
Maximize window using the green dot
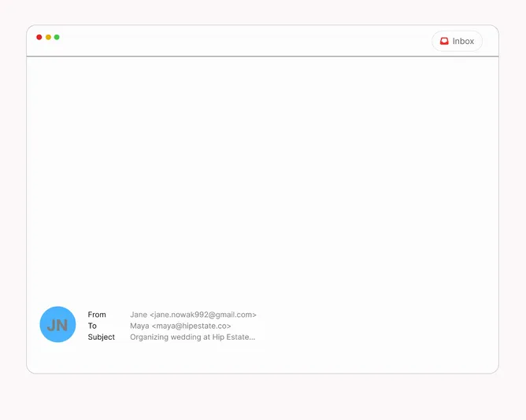[x=57, y=37]
